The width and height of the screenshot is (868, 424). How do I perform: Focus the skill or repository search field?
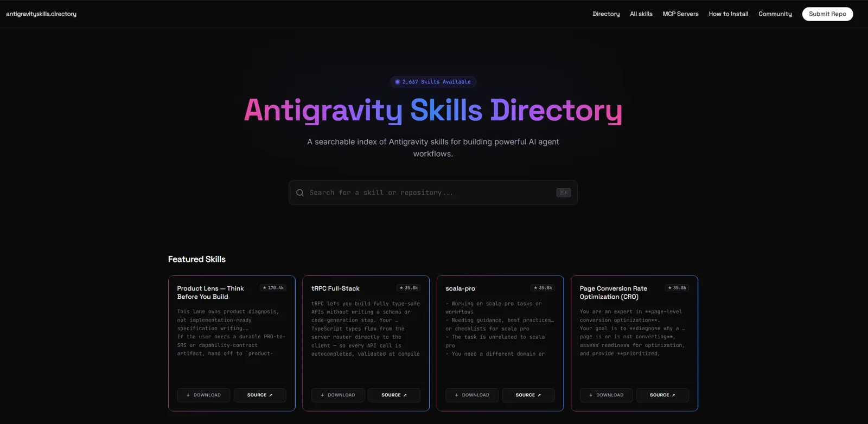coord(433,192)
